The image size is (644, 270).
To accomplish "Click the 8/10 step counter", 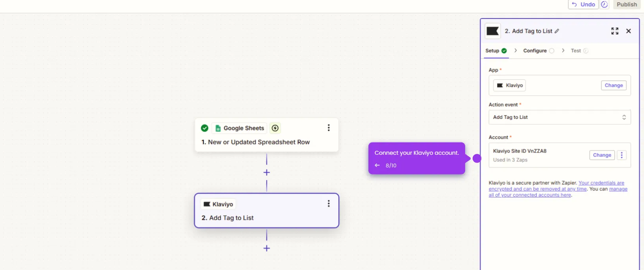I will click(x=391, y=165).
